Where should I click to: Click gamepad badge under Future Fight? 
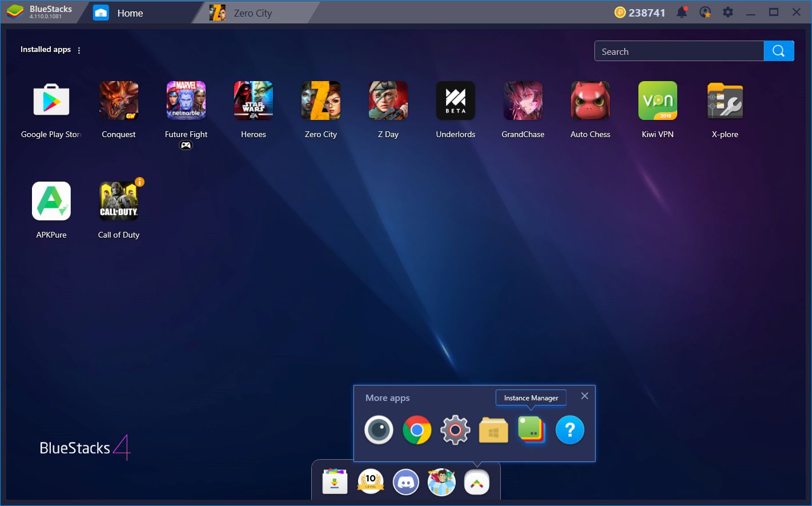click(x=186, y=146)
